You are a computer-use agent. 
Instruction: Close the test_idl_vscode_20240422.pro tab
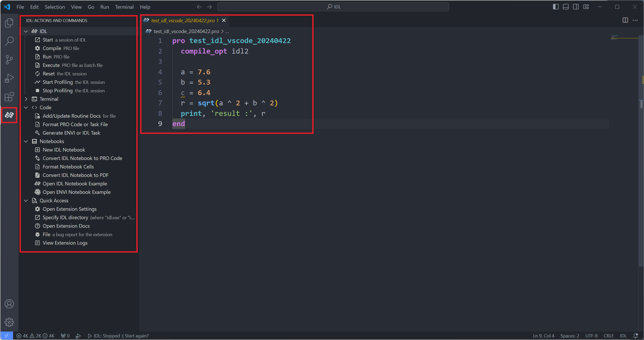click(224, 21)
